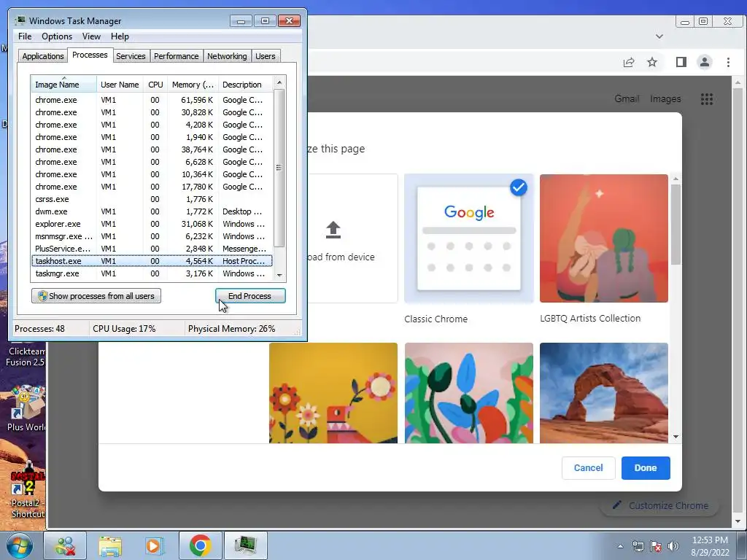Select the msnmsgr.exe process row
The width and height of the screenshot is (747, 560).
(x=152, y=236)
